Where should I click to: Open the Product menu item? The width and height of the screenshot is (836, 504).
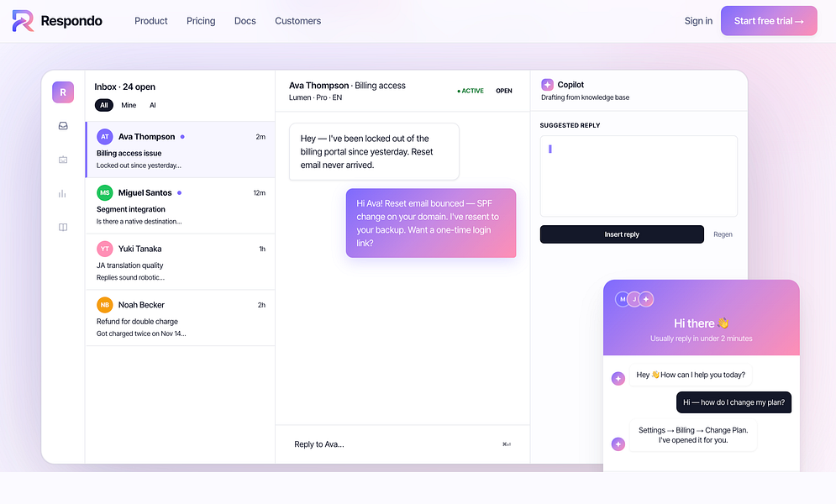[151, 21]
